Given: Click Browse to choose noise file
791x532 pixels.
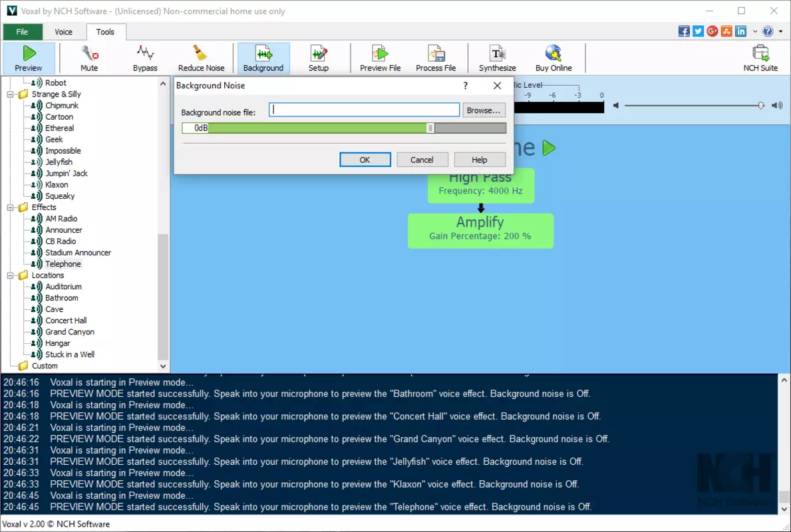Looking at the screenshot, I should point(483,110).
